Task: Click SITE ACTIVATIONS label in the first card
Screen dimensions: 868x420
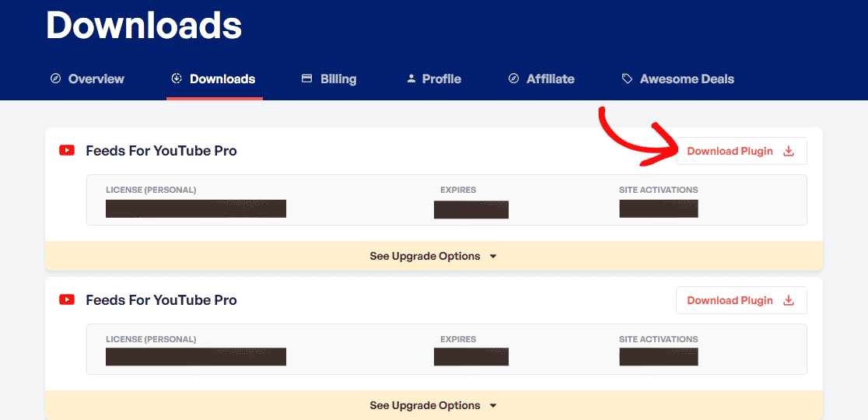Action: coord(659,190)
